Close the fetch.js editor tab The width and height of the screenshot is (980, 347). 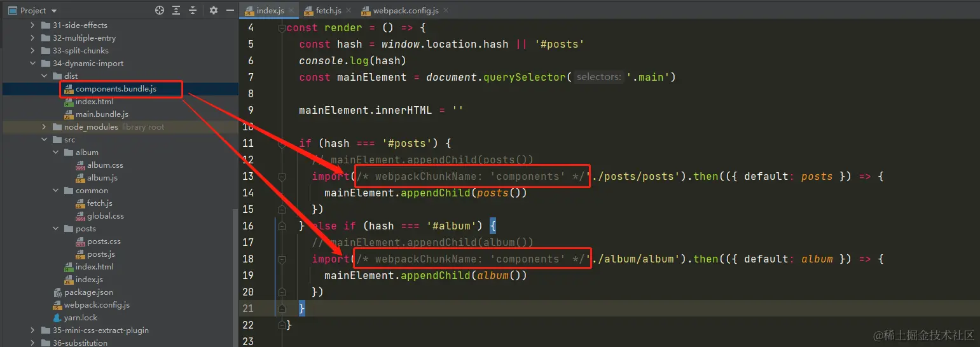[x=349, y=11]
